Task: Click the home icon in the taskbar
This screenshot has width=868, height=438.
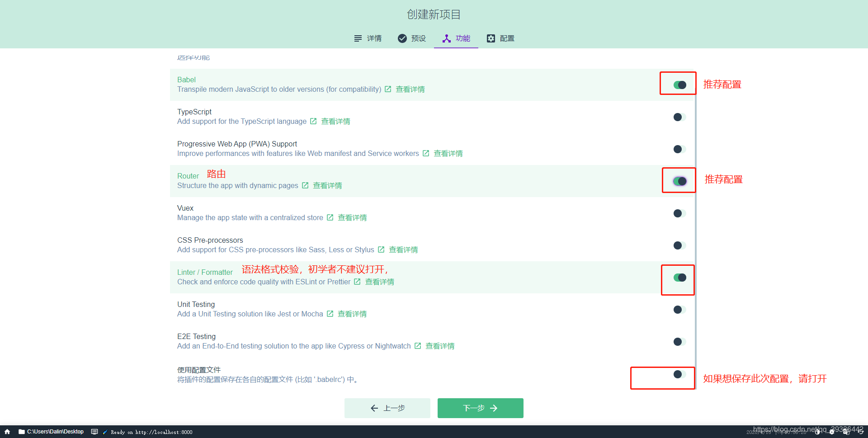Action: point(6,432)
